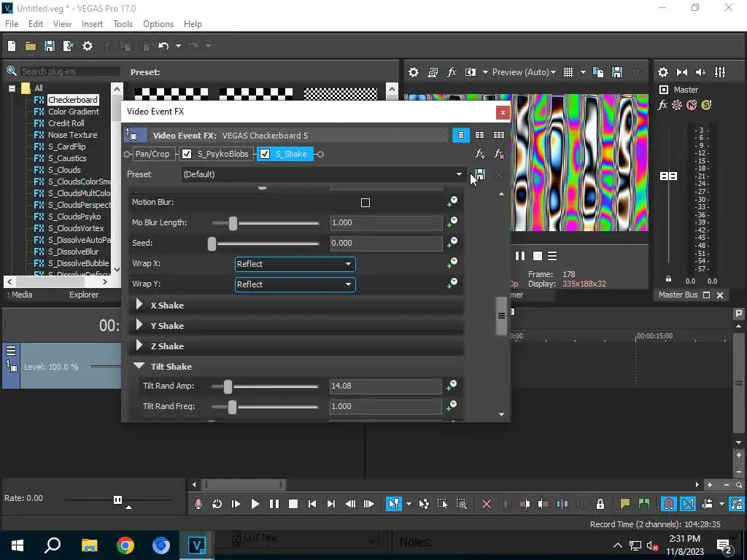Image resolution: width=747 pixels, height=560 pixels.
Task: Insert marker with yellow flag icon
Action: pos(624,504)
